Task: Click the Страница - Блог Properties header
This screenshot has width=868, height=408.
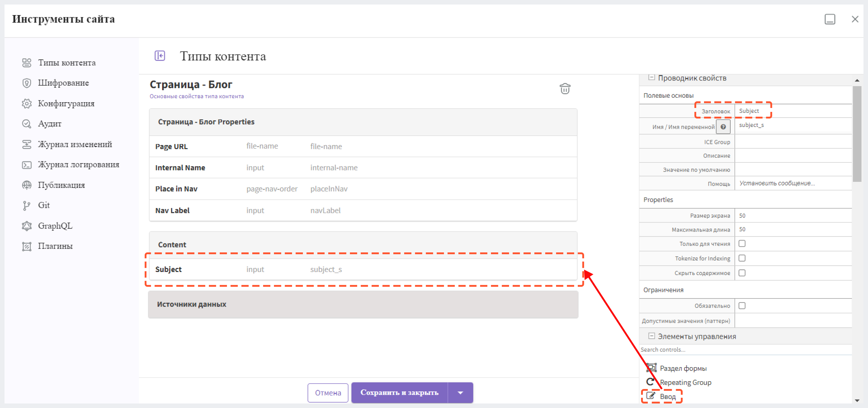Action: (363, 122)
